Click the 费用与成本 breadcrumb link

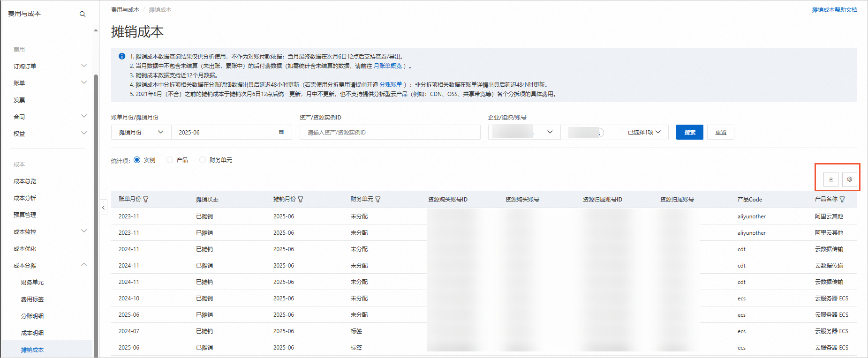pyautogui.click(x=125, y=9)
